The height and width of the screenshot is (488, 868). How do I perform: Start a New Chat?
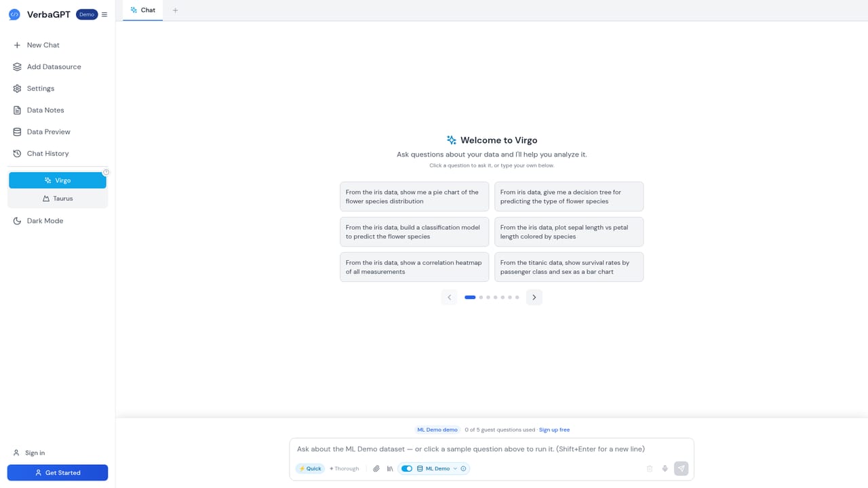58,45
